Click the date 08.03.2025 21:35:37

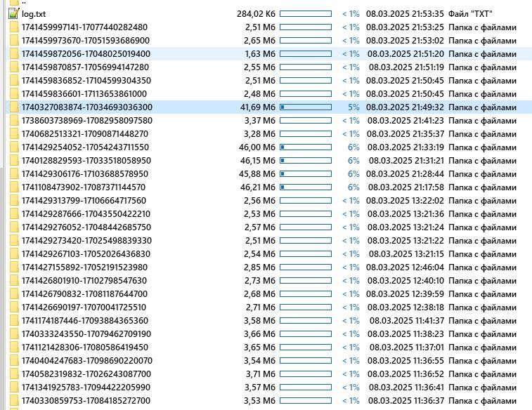[x=404, y=133]
